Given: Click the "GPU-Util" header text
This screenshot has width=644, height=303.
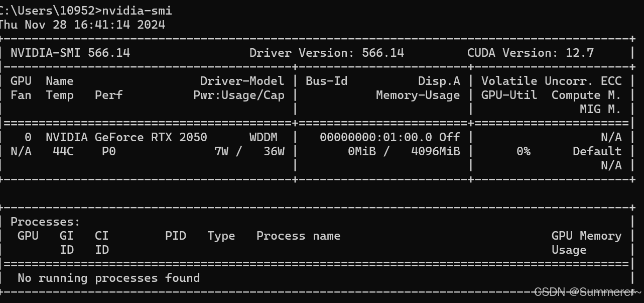Looking at the screenshot, I should coord(509,95).
